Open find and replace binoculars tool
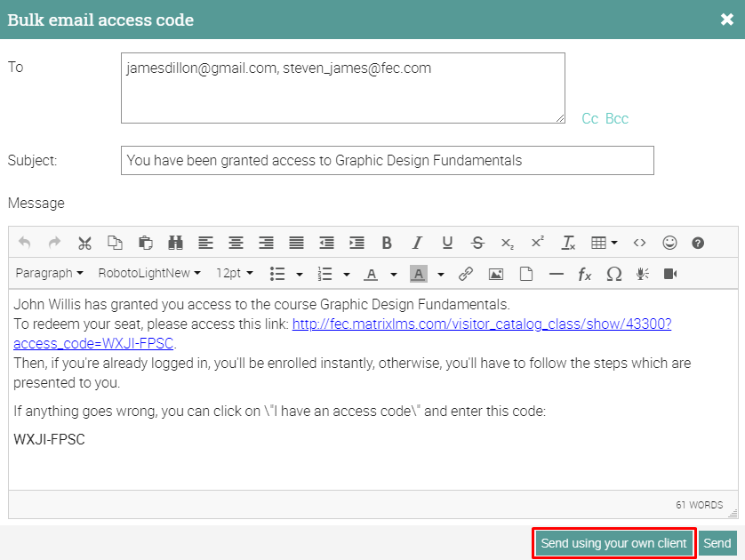745x560 pixels. point(175,243)
